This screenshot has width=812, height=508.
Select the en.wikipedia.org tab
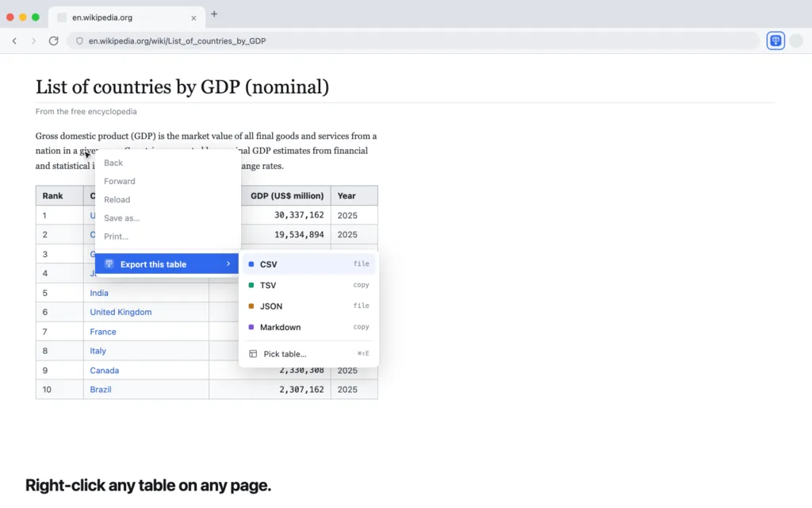point(127,17)
